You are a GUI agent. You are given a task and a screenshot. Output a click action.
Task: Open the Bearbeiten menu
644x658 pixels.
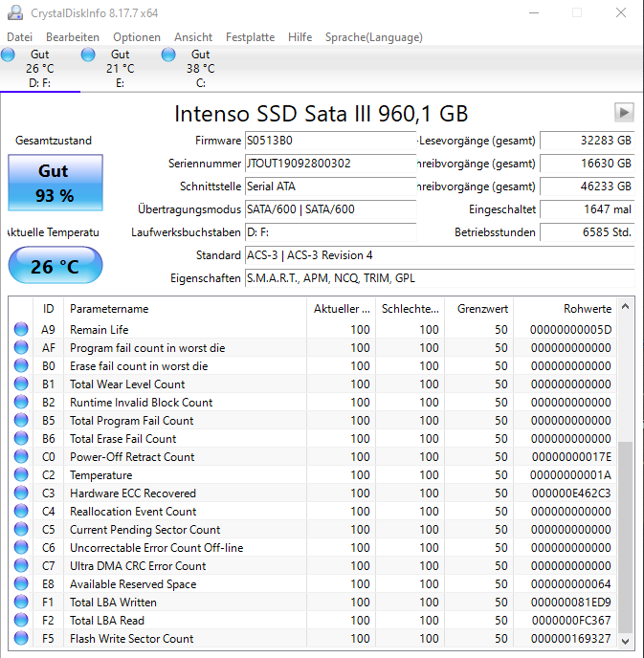[x=73, y=37]
